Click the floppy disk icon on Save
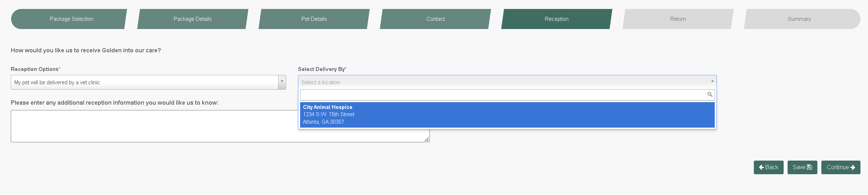This screenshot has width=868, height=195. pyautogui.click(x=809, y=167)
